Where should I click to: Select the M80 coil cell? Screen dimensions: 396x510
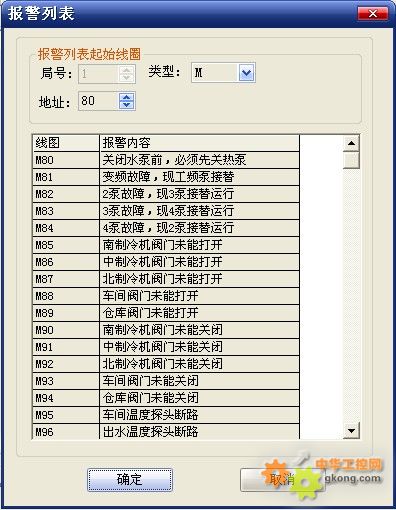(66, 160)
